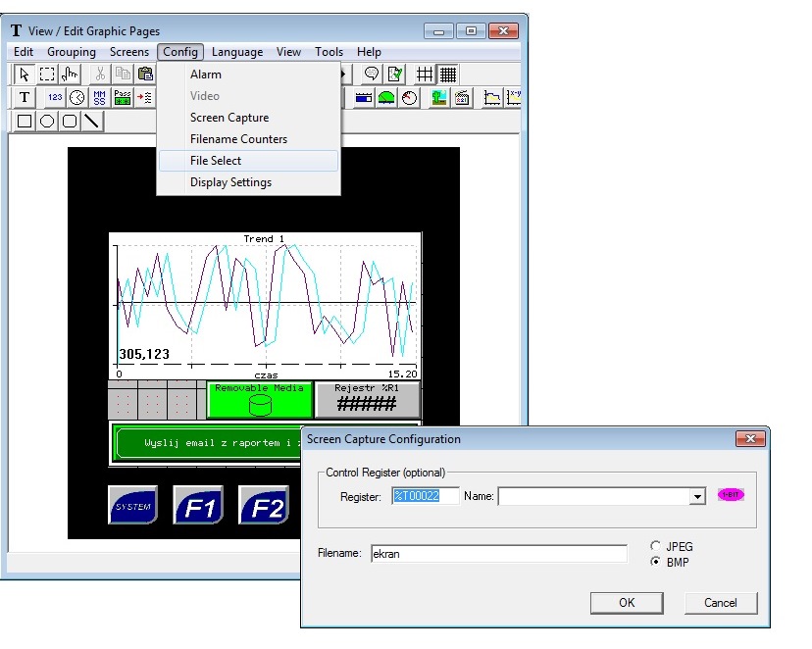Screen dimensions: 812x649
Task: Choose Alarm from Config menu
Action: pos(248,75)
